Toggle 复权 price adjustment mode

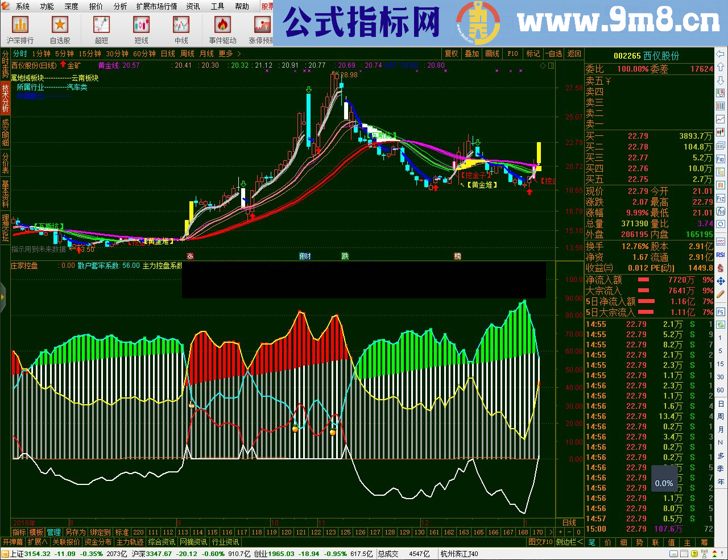(x=451, y=53)
